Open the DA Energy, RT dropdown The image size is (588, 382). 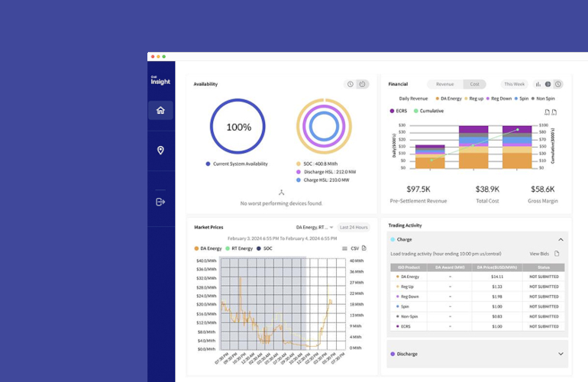[x=315, y=227]
